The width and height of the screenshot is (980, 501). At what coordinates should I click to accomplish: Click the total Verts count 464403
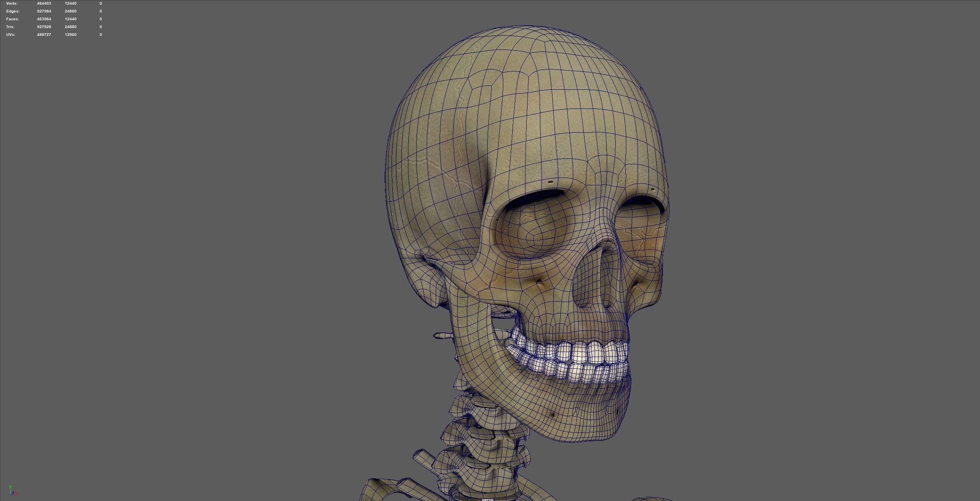pyautogui.click(x=44, y=4)
